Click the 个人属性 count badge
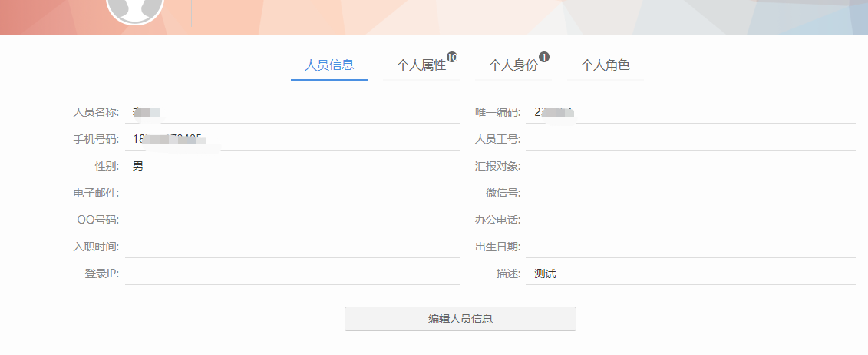The height and width of the screenshot is (355, 868). tap(452, 57)
